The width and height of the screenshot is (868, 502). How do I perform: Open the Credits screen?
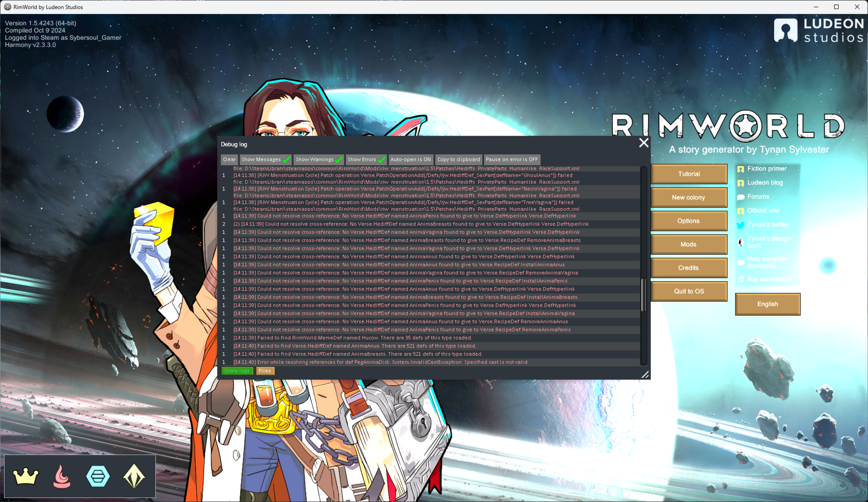[688, 268]
